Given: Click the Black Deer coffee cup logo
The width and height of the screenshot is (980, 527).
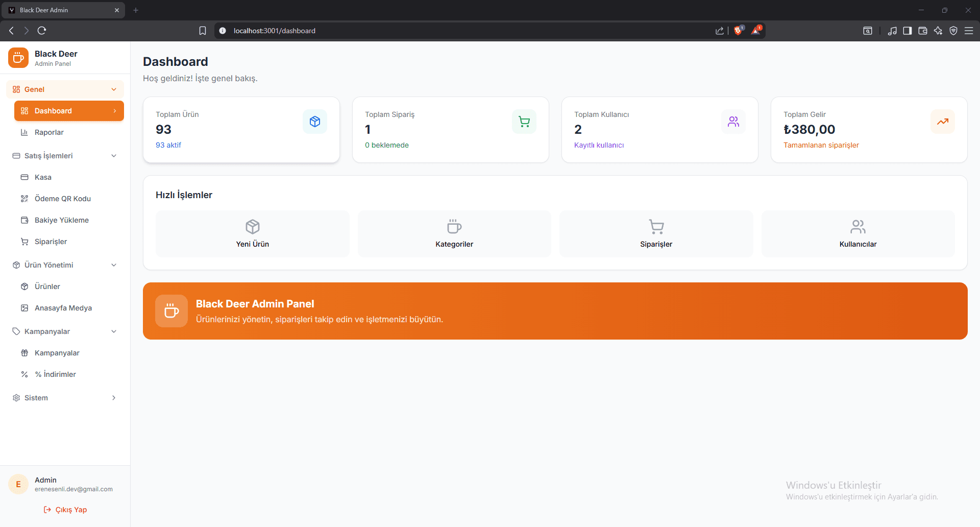Looking at the screenshot, I should (x=18, y=57).
